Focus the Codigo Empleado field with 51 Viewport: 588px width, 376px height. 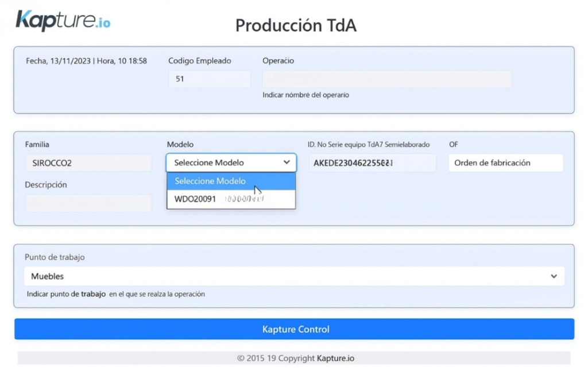tap(210, 79)
